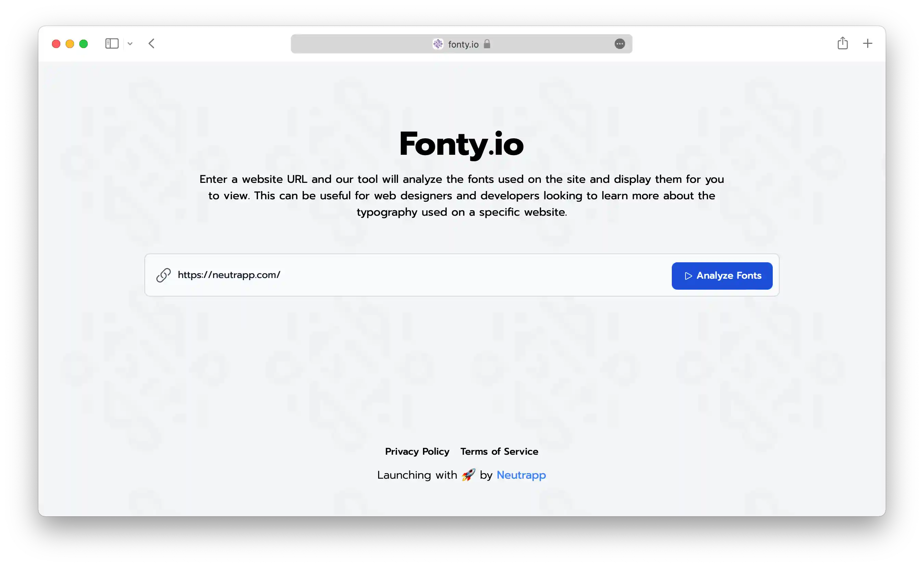Viewport: 924px width, 567px height.
Task: Open a new tab with the plus icon
Action: [868, 43]
